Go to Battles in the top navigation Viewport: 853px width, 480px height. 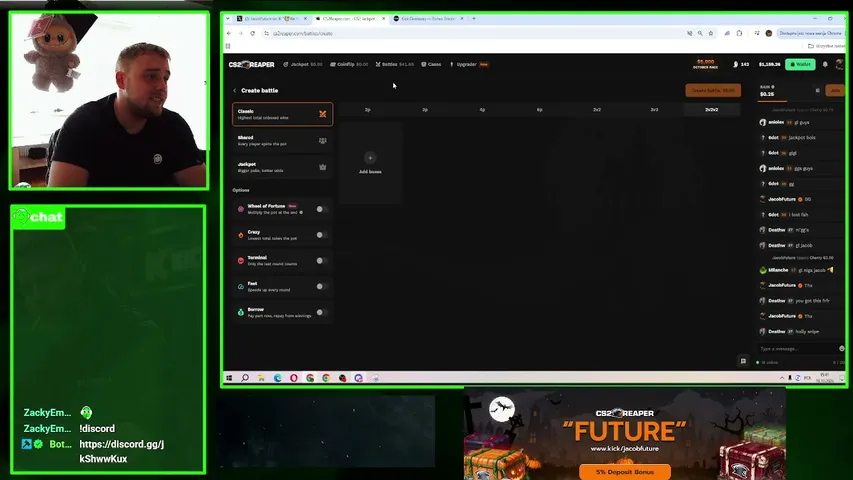[x=394, y=64]
